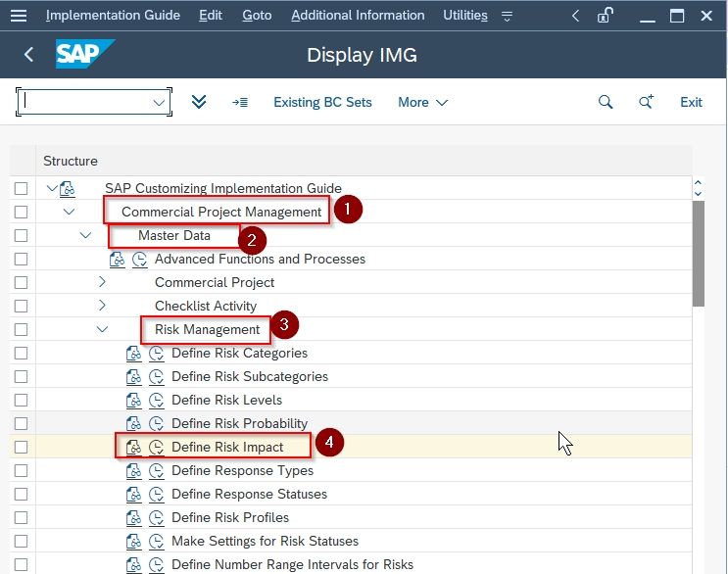Open the Edit menu
This screenshot has width=728, height=574.
(x=211, y=16)
